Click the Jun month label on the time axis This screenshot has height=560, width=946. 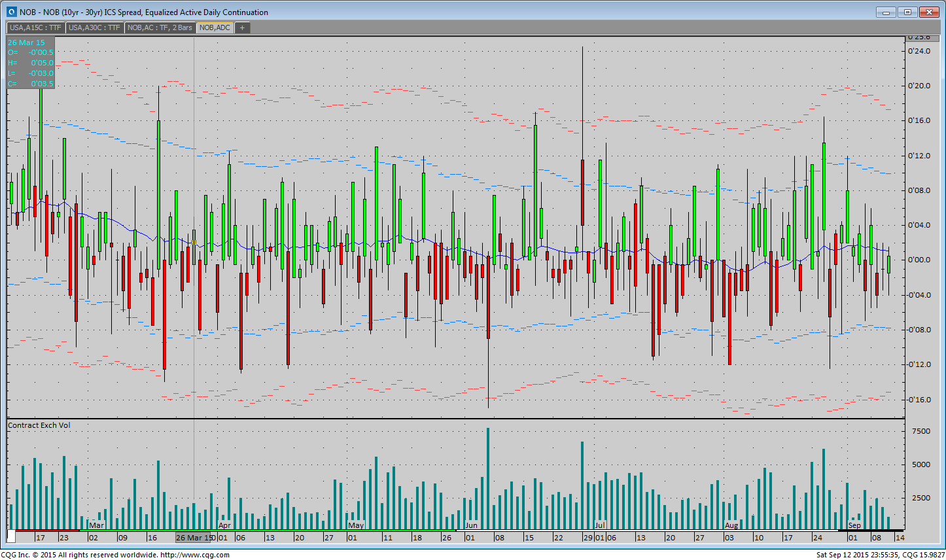[471, 525]
